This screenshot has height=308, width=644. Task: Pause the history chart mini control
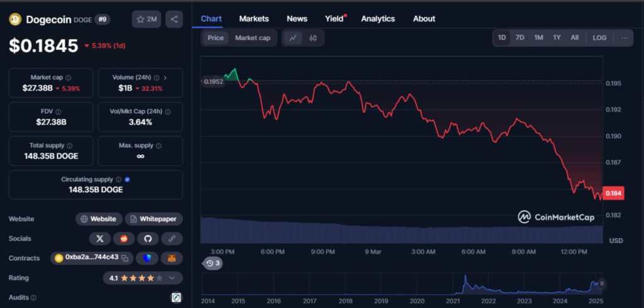click(602, 283)
